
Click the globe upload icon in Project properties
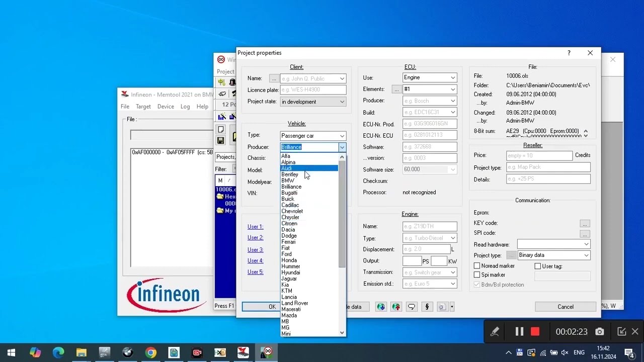point(396,307)
